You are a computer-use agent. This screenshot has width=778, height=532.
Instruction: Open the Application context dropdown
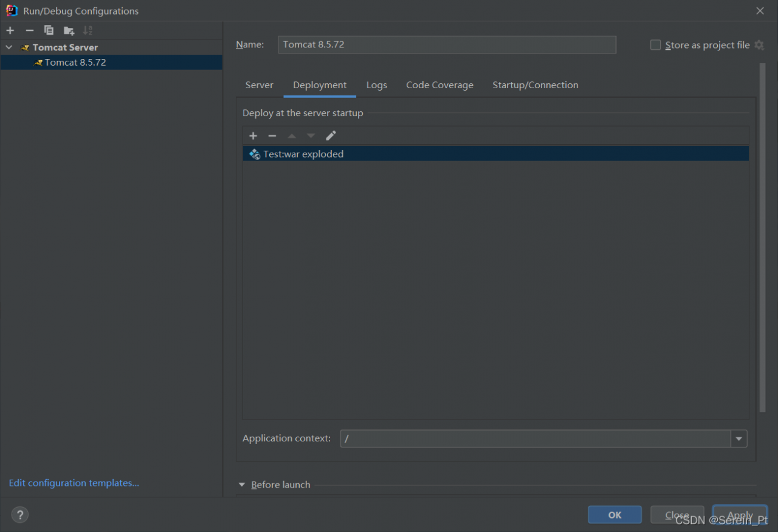coord(738,438)
